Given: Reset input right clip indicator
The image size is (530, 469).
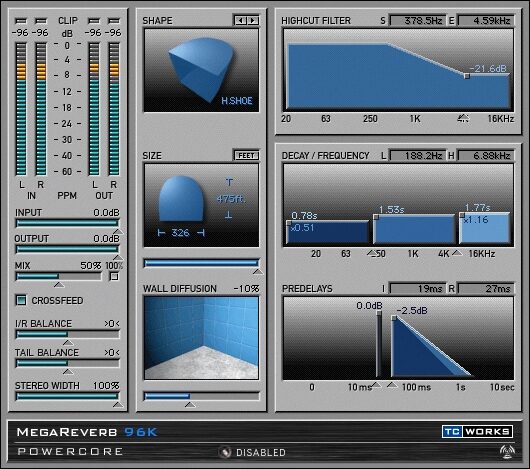Looking at the screenshot, I should click(41, 21).
